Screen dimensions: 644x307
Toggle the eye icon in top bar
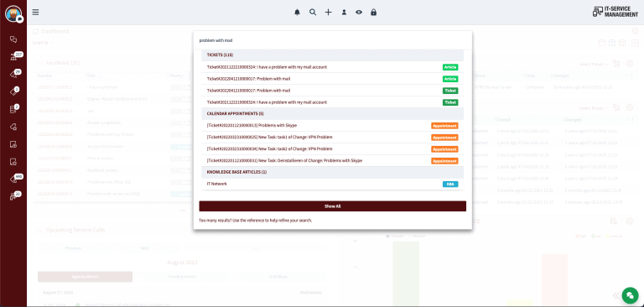359,13
